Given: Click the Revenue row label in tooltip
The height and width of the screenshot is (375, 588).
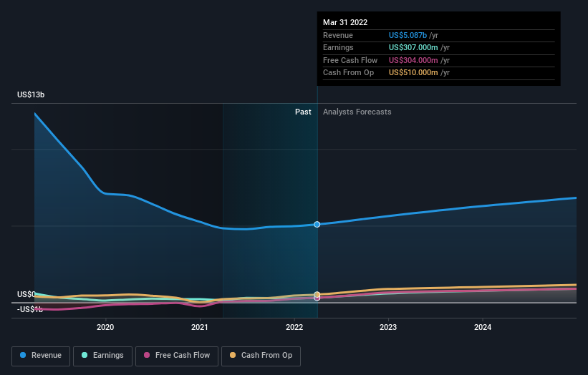Looking at the screenshot, I should click(x=338, y=35).
